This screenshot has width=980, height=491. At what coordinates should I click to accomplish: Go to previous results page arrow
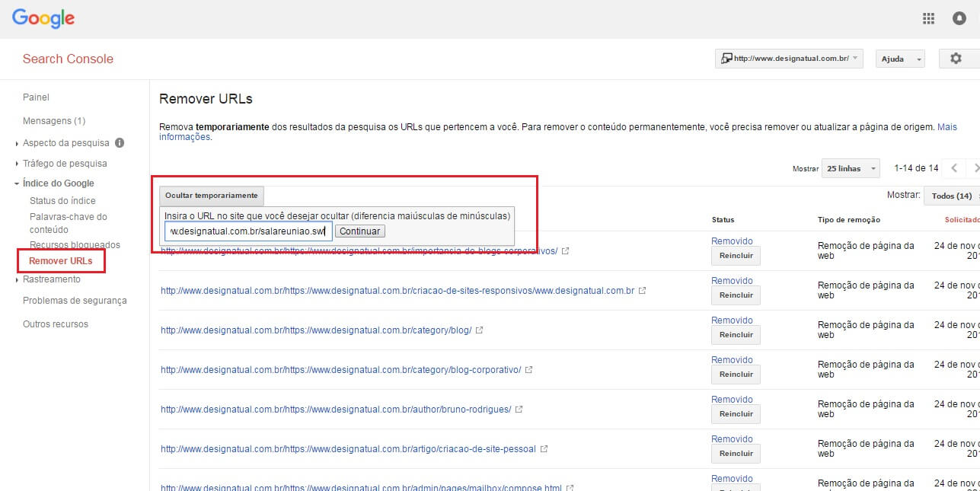(x=953, y=168)
